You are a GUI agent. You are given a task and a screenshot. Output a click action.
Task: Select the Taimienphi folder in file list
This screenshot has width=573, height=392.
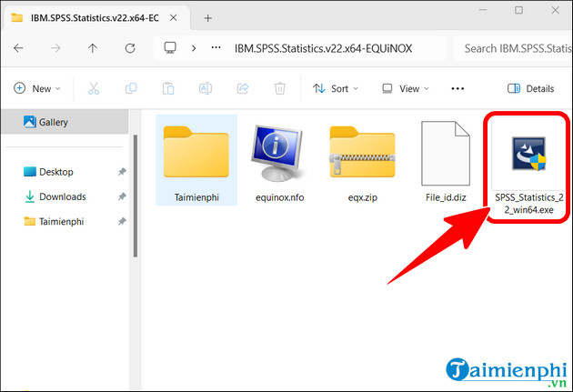tap(196, 160)
